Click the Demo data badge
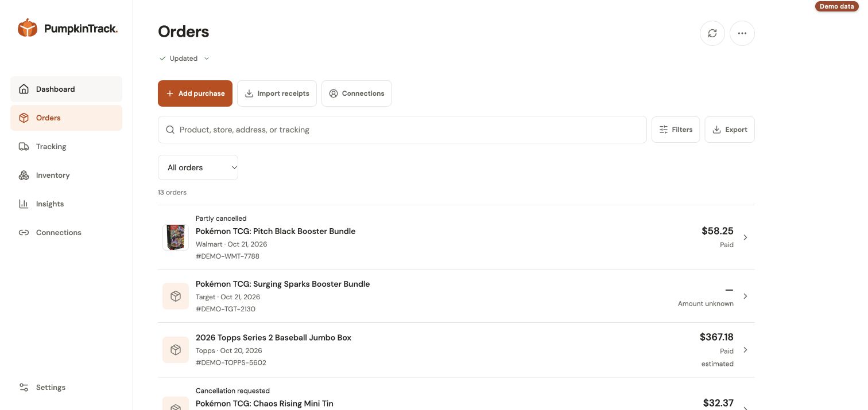868x410 pixels. tap(837, 6)
